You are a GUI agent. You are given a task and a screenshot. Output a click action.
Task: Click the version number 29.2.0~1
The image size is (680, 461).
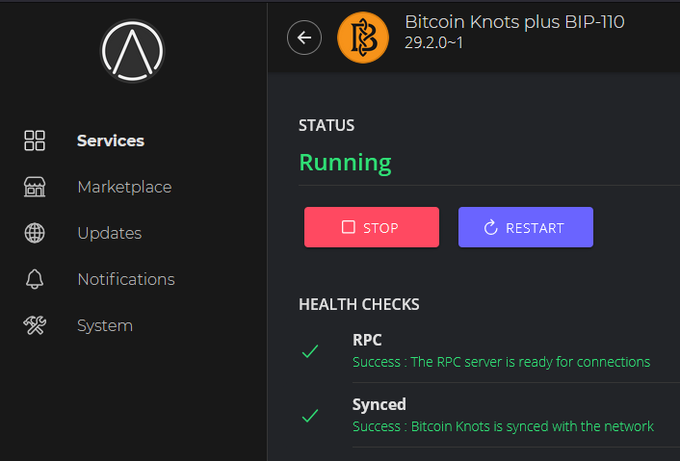[x=434, y=43]
